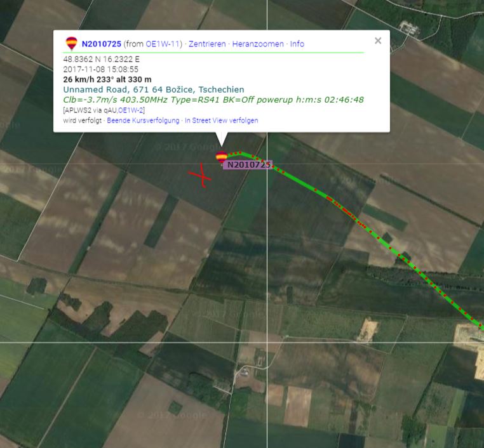Close the N2010725 info popup
The width and height of the screenshot is (484, 448).
378,41
